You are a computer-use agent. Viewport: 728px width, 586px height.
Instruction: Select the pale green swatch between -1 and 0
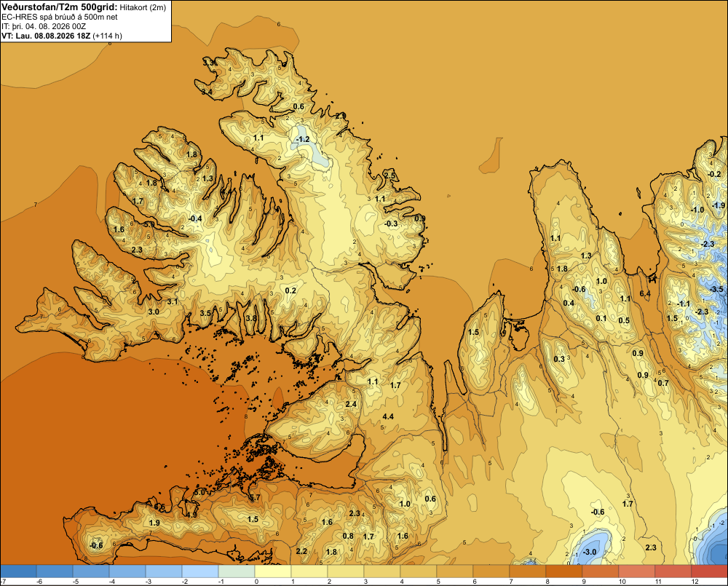click(237, 571)
